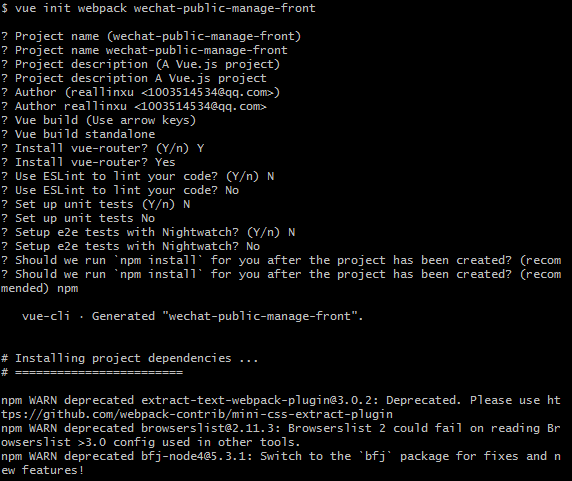Image resolution: width=572 pixels, height=481 pixels.
Task: Click 'Set up unit tests No' line
Action: [x=78, y=218]
